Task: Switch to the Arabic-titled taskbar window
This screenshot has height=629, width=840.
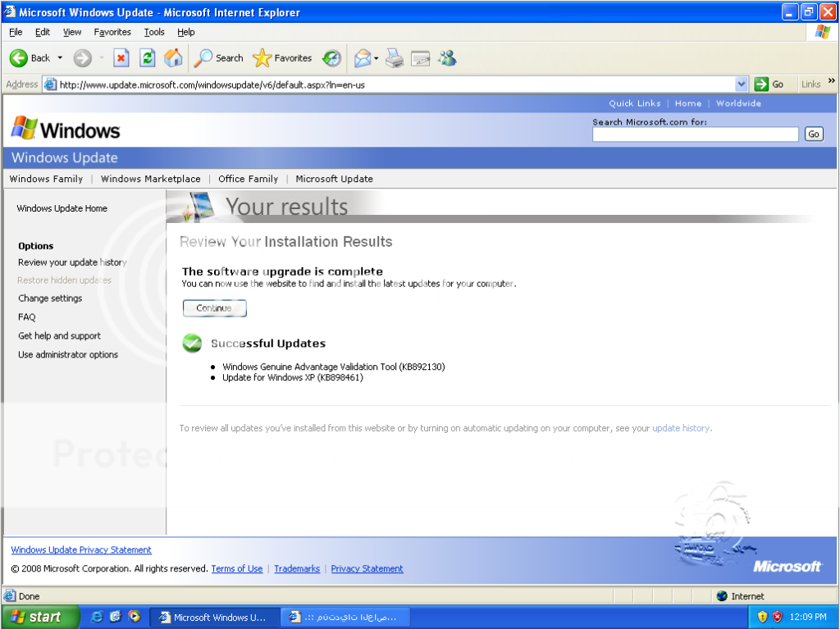Action: click(347, 617)
